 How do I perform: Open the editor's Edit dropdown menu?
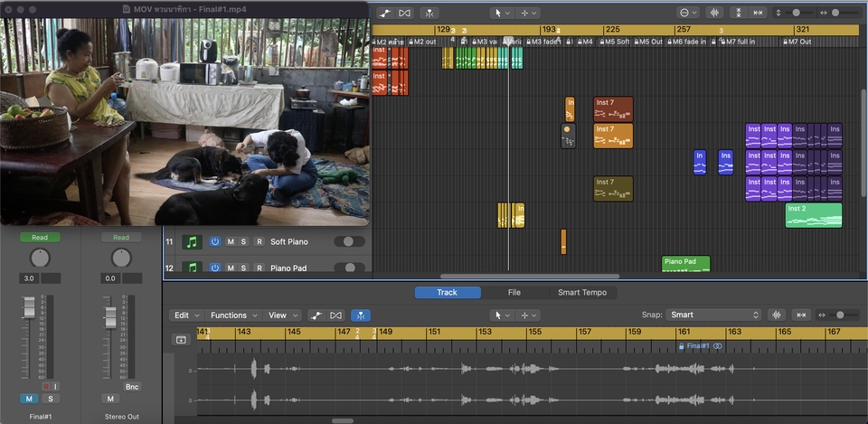186,316
